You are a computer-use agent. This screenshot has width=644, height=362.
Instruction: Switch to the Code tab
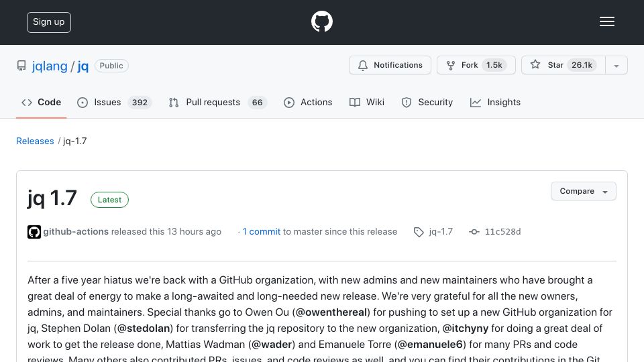pos(42,102)
